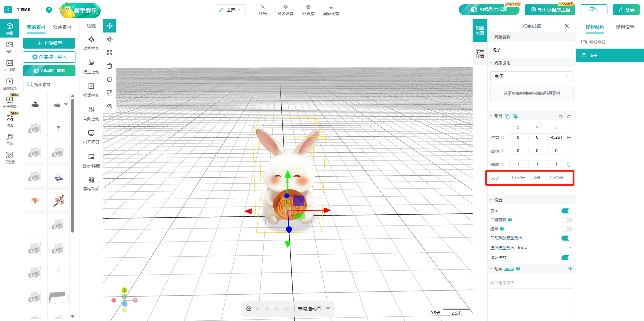Screen dimensions: 644x321
Task: Disable the 循环播放 loop switch
Action: coord(567,258)
